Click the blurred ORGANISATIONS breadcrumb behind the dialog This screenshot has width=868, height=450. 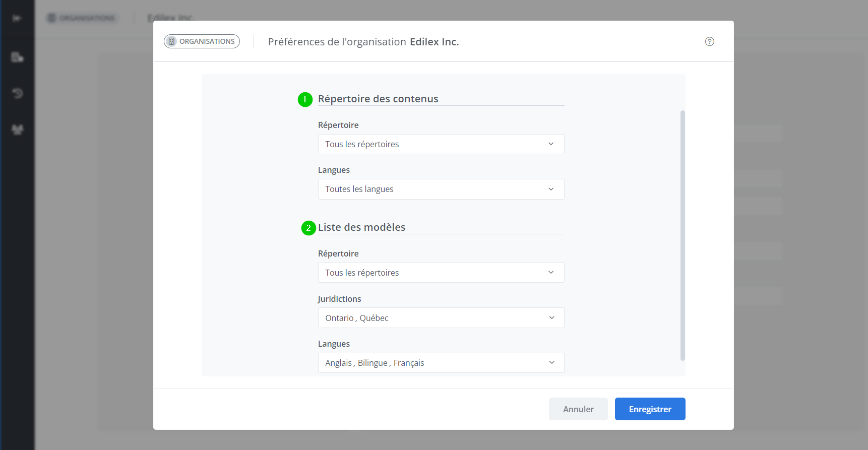[x=82, y=18]
